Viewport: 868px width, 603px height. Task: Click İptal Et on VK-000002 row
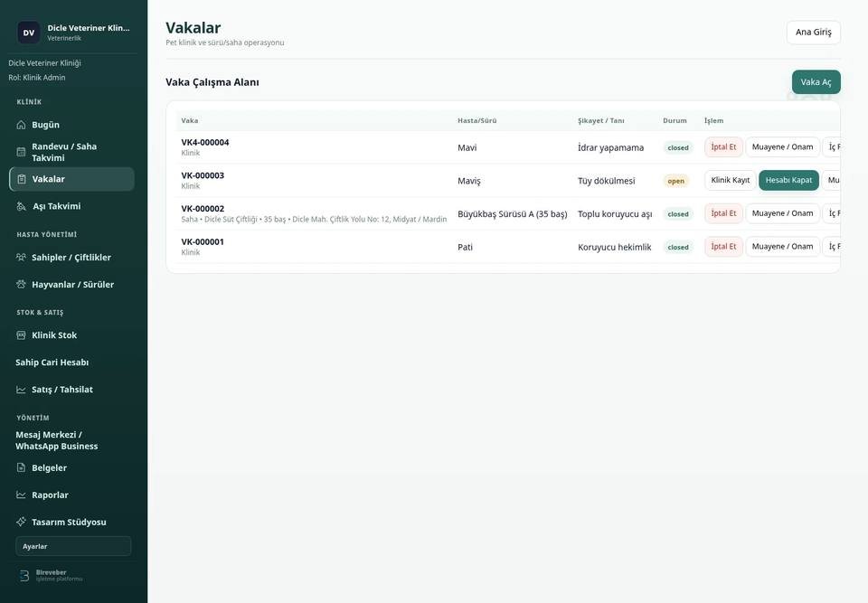coord(723,213)
